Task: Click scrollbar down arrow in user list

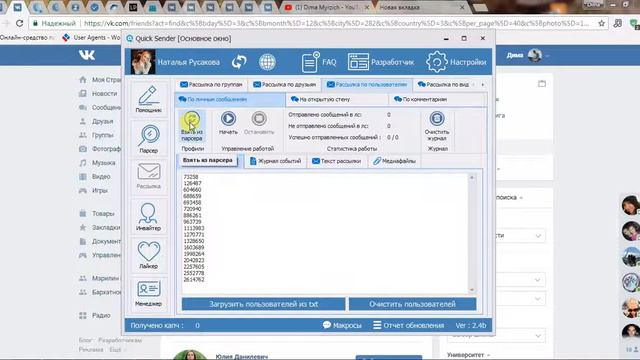Action: point(472,290)
